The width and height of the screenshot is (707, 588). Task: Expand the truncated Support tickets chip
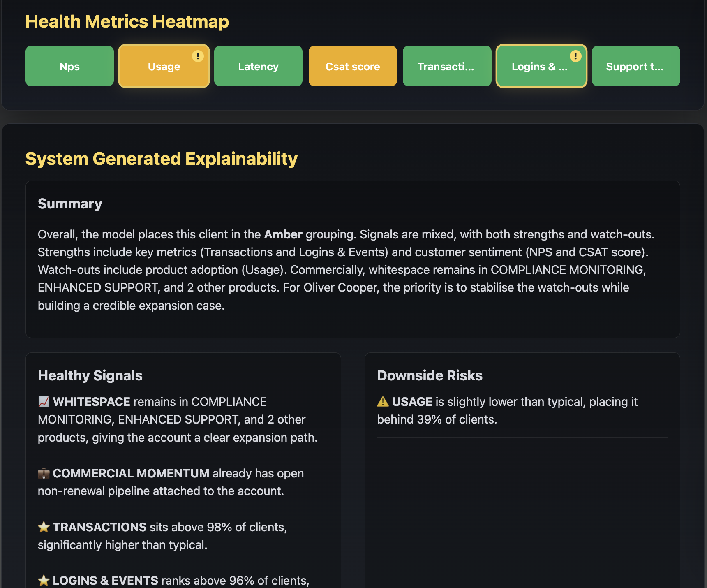point(635,66)
